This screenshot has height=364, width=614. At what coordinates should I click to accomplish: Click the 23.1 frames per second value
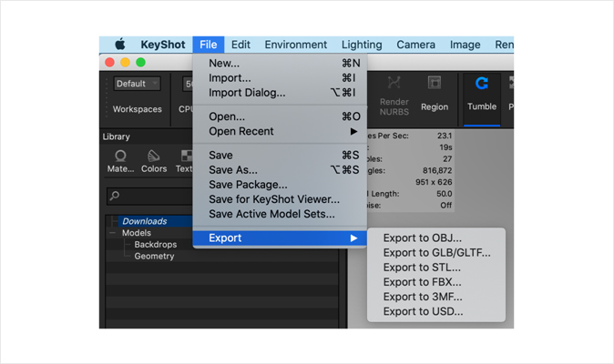[x=445, y=136]
